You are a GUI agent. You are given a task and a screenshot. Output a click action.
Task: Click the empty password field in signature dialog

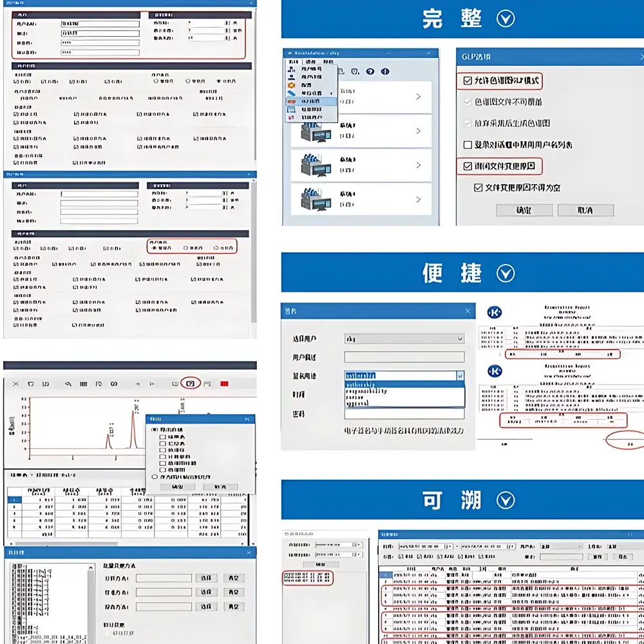404,414
